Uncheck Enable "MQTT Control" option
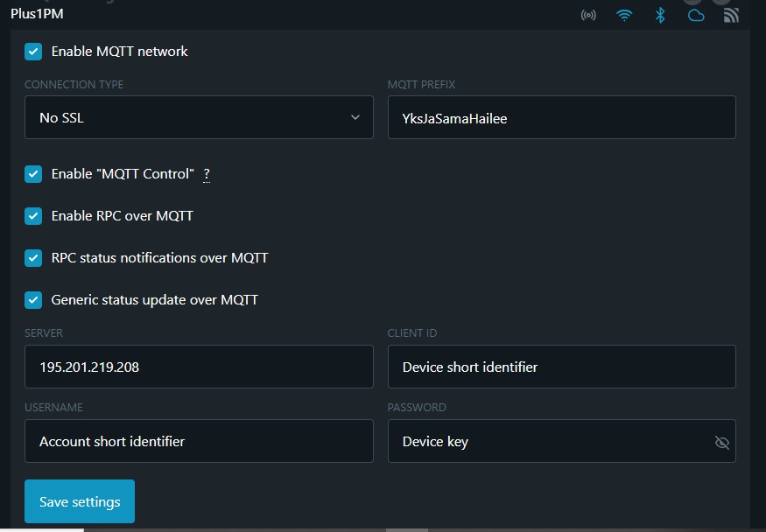The height and width of the screenshot is (532, 766). 33,174
